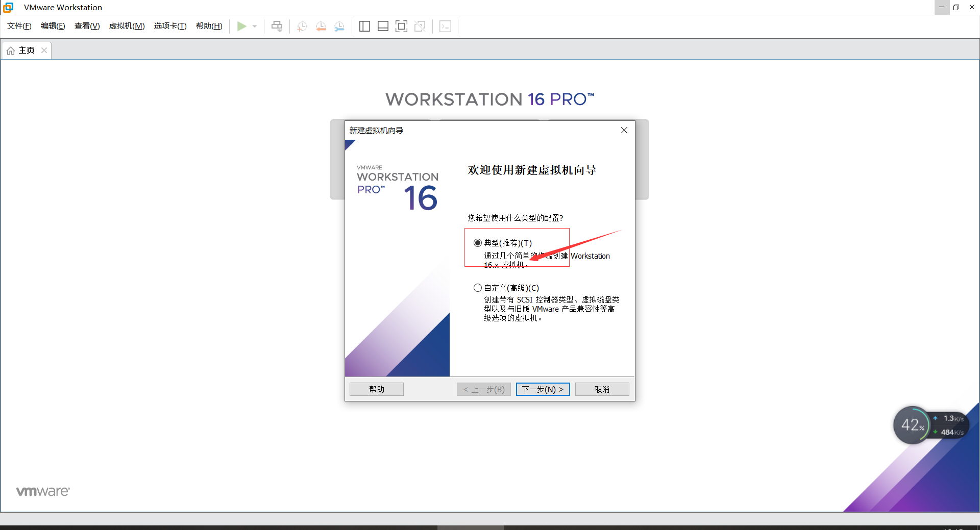Click the Revert to Snapshot toolbar icon
This screenshot has height=530, width=980.
[x=321, y=27]
